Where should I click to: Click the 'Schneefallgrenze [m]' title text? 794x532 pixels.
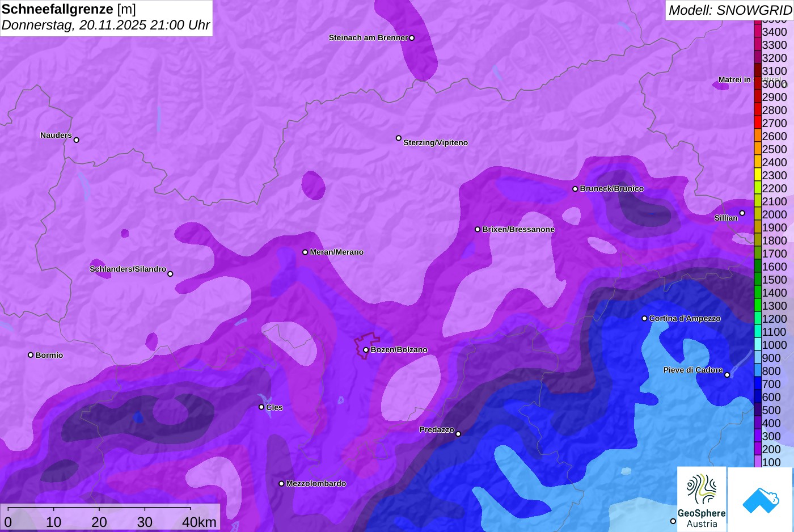tap(69, 9)
